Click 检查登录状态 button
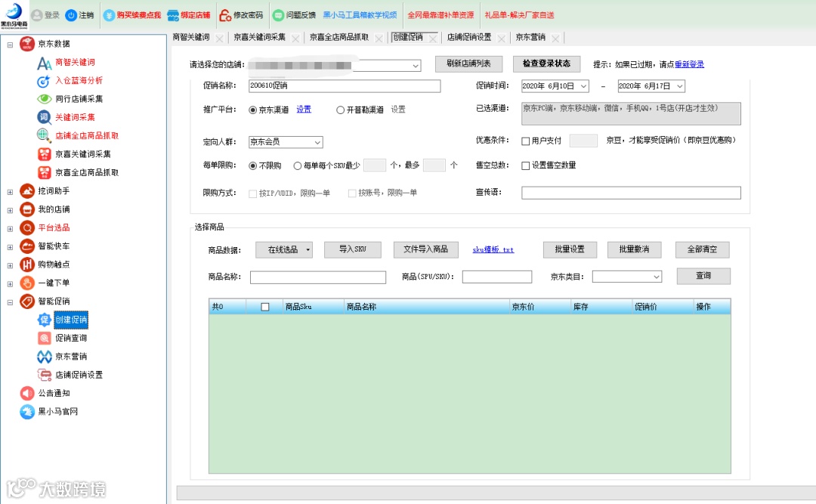 (546, 63)
